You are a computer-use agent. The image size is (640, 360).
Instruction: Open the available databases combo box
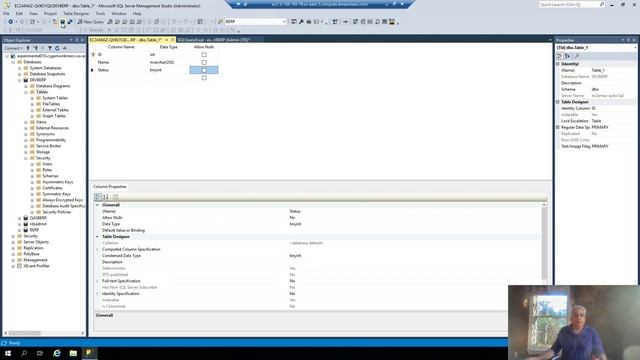(256, 22)
